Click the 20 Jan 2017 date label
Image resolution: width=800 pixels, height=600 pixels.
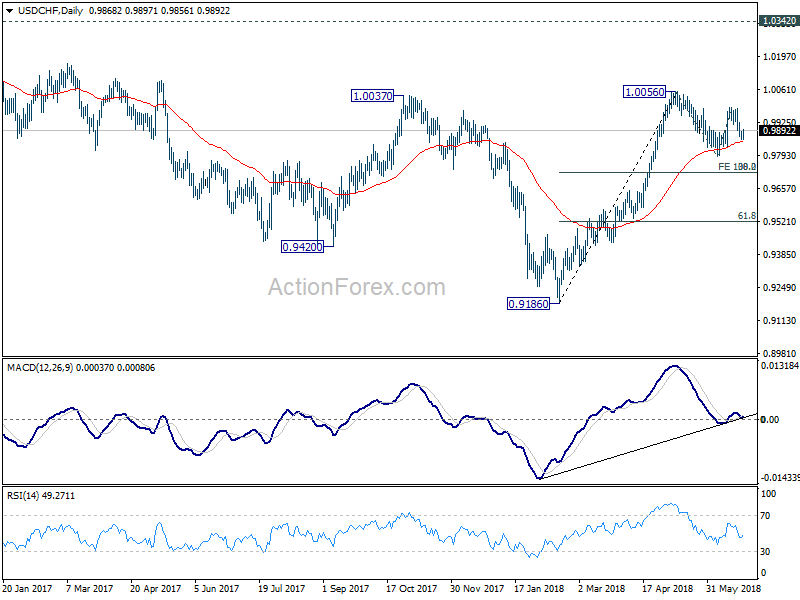pos(28,589)
